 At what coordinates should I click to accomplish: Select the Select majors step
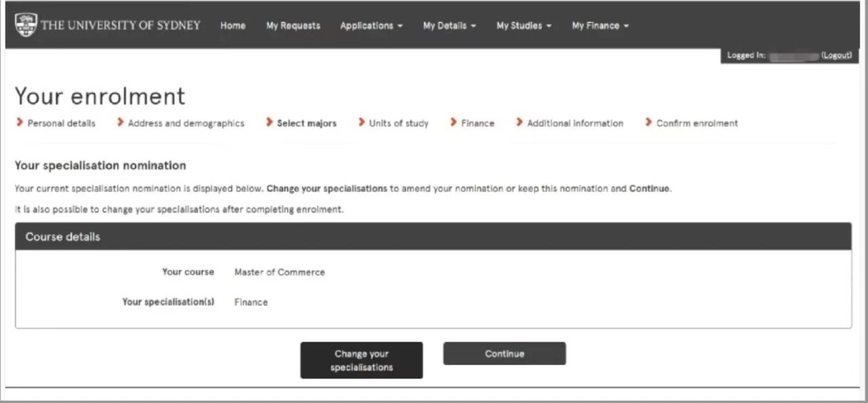click(307, 123)
